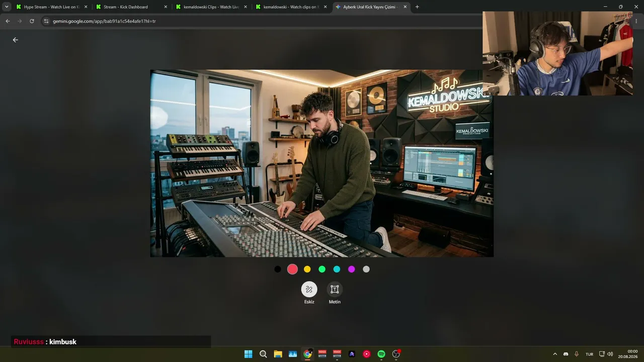Open Discord from the system tray
Screen dimensions: 644x362
pyautogui.click(x=566, y=354)
